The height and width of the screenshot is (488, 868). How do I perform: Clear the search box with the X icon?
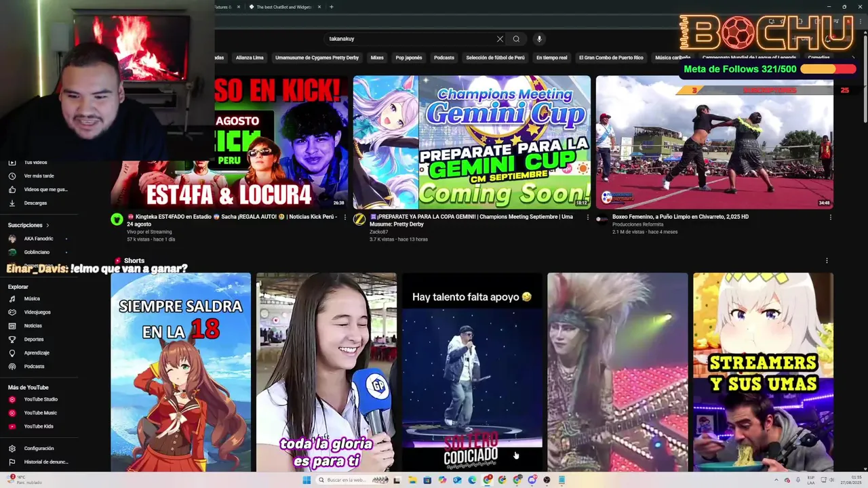pos(500,39)
